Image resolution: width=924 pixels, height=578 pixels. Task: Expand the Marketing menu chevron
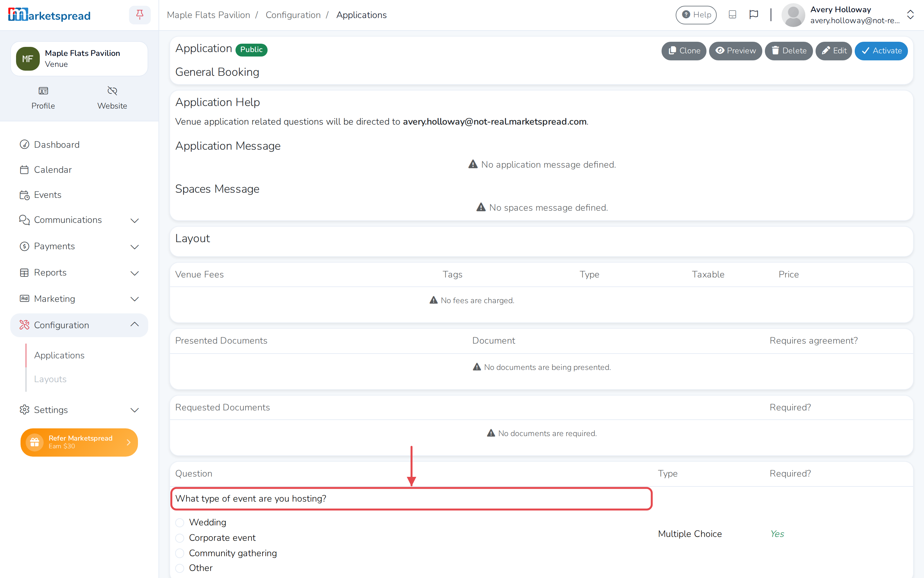pos(134,299)
